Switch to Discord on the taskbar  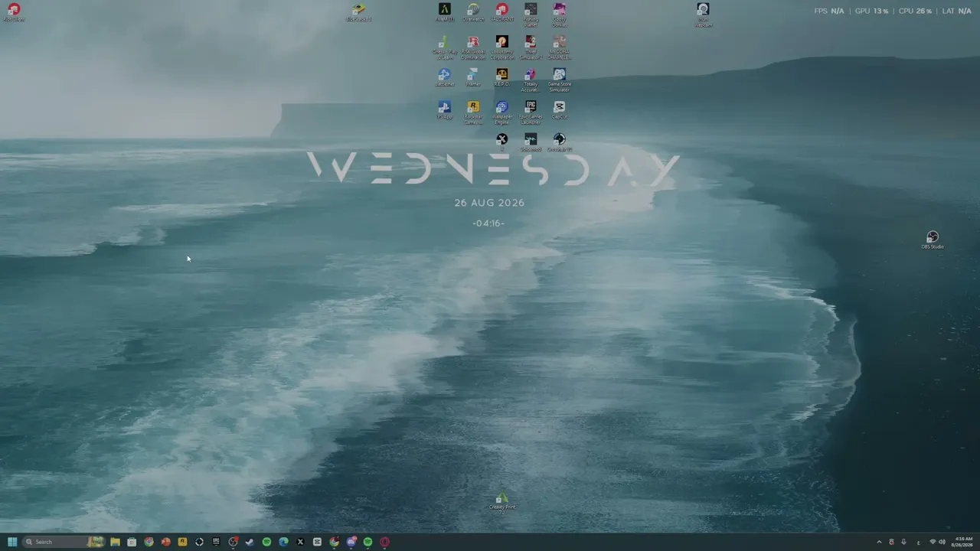pyautogui.click(x=351, y=542)
